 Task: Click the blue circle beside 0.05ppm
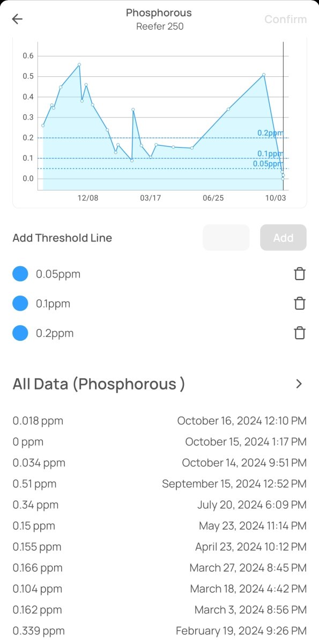click(20, 274)
